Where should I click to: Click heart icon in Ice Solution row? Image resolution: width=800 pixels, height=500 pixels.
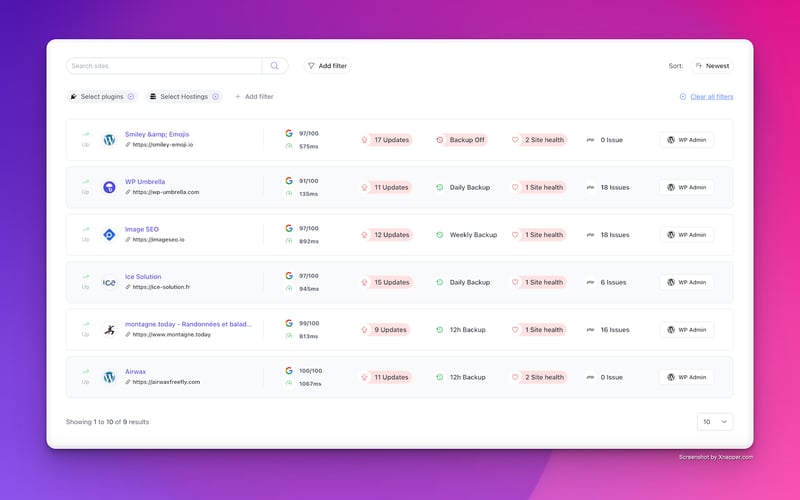tap(515, 282)
